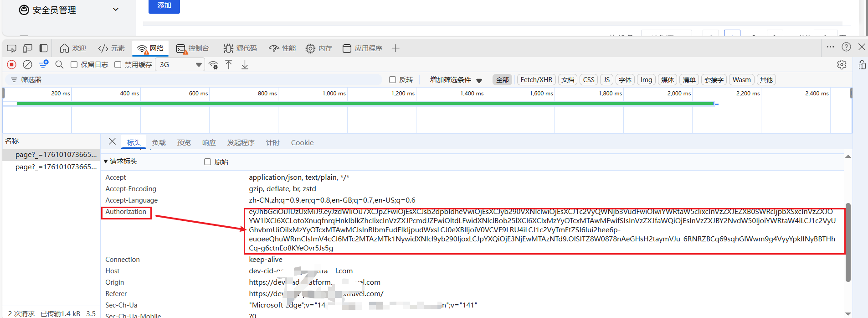This screenshot has height=318, width=868.
Task: Click the green bar in timeline overview
Action: 365,104
